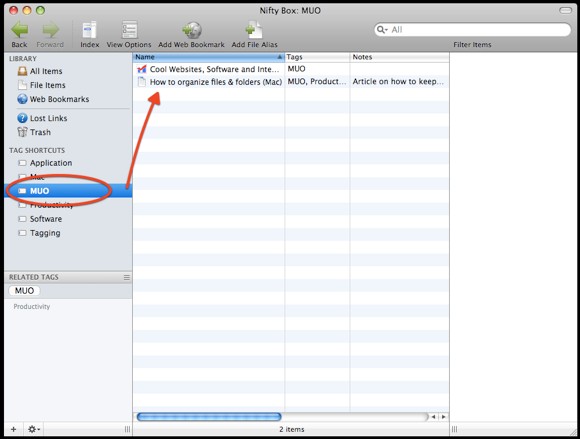
Task: Sort by the Notes column header
Action: point(399,57)
